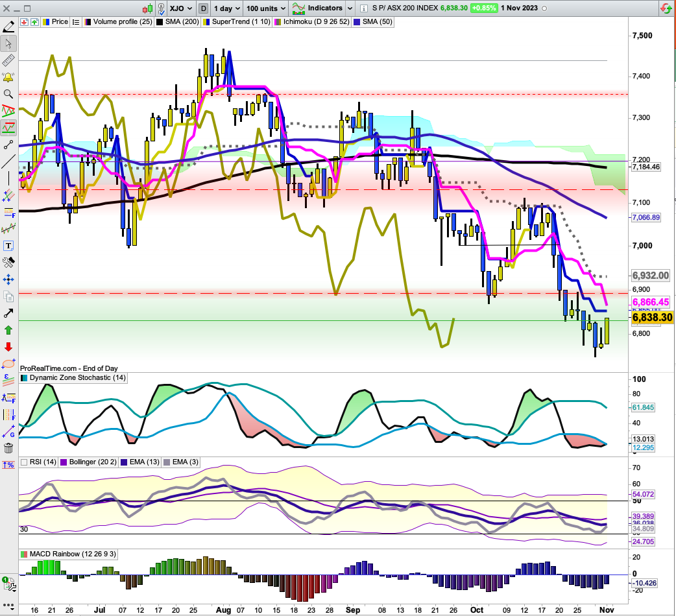Open the indicator list icon
The height and width of the screenshot is (616, 676).
click(x=76, y=22)
